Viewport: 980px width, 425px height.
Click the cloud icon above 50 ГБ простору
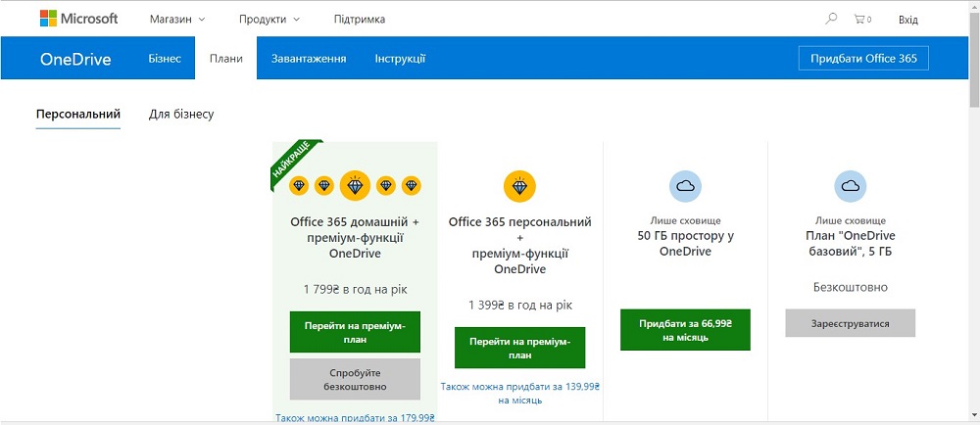[685, 186]
